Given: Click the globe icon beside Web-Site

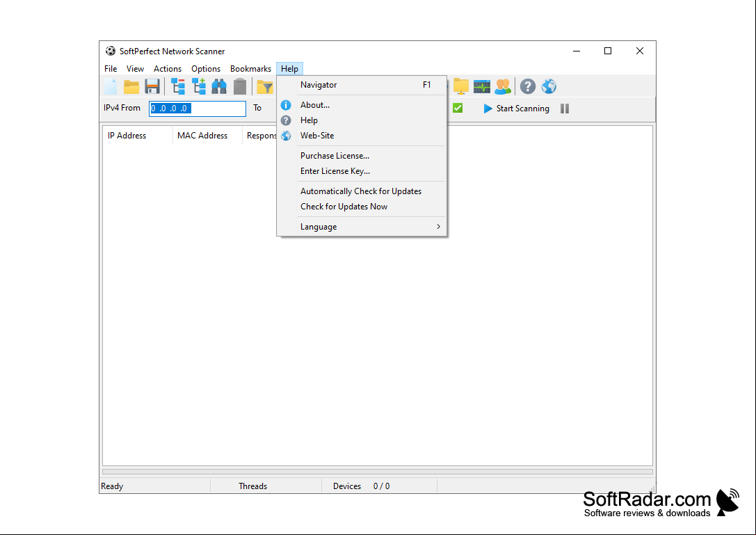Looking at the screenshot, I should pos(286,136).
